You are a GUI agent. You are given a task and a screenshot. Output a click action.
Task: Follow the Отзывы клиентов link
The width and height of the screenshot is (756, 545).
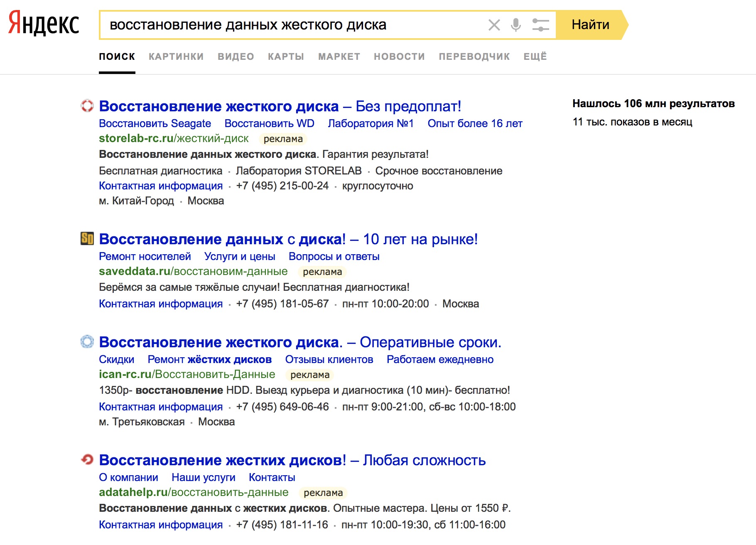coord(329,359)
